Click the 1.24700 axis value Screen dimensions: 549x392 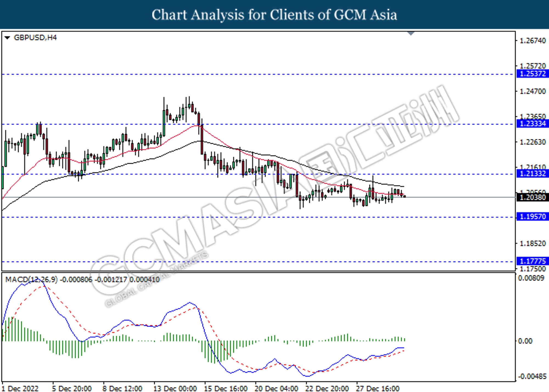533,91
